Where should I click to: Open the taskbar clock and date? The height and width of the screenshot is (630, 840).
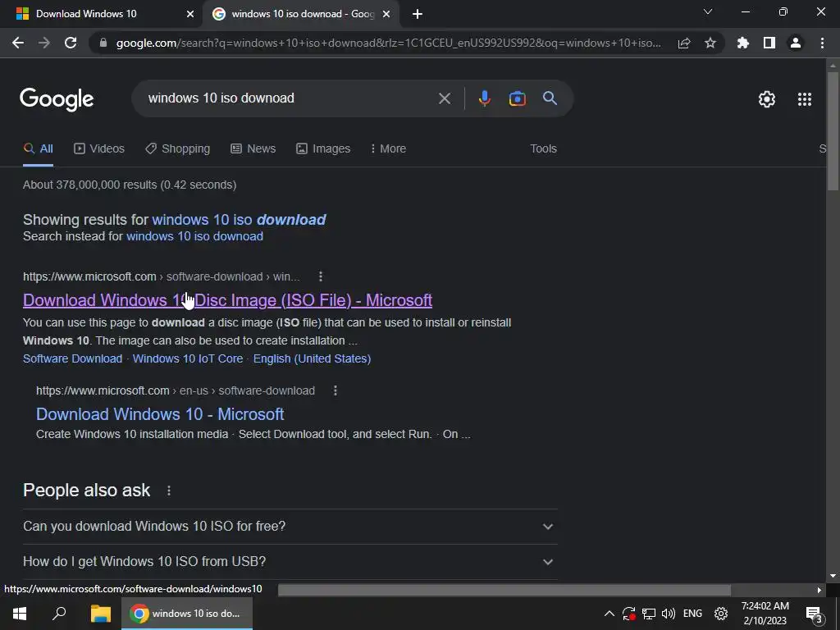765,614
